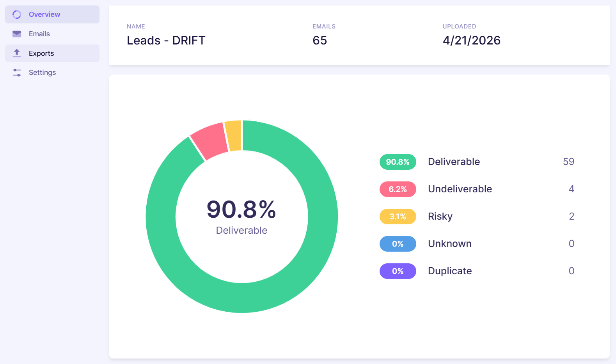Click the emails total 65
Viewport: 616px width, 364px height.
(x=320, y=41)
